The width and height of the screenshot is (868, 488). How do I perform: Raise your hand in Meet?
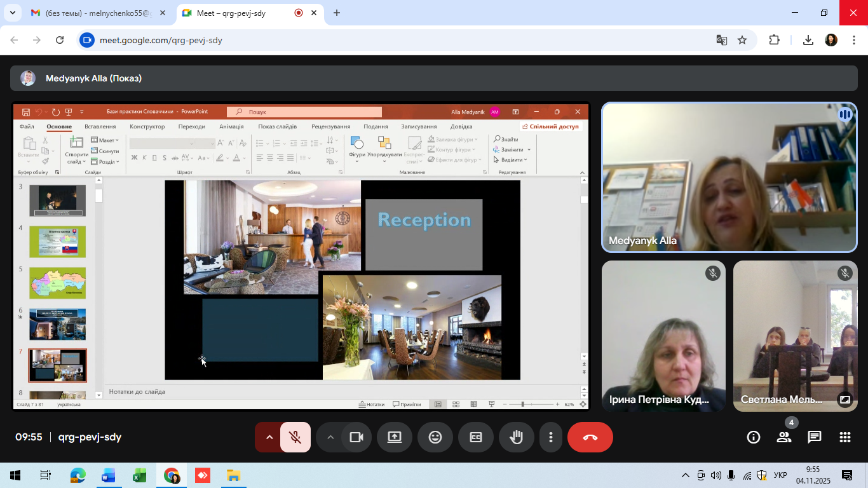pyautogui.click(x=517, y=437)
